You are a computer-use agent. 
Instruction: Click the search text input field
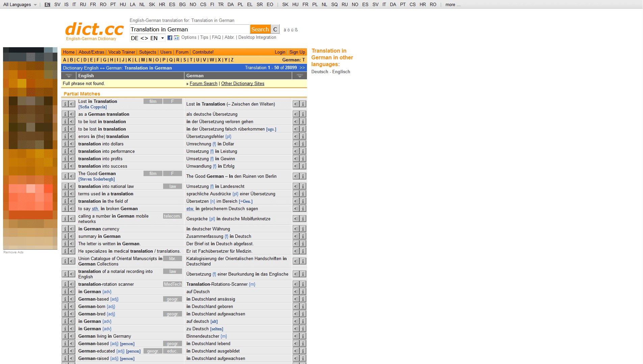pos(189,29)
